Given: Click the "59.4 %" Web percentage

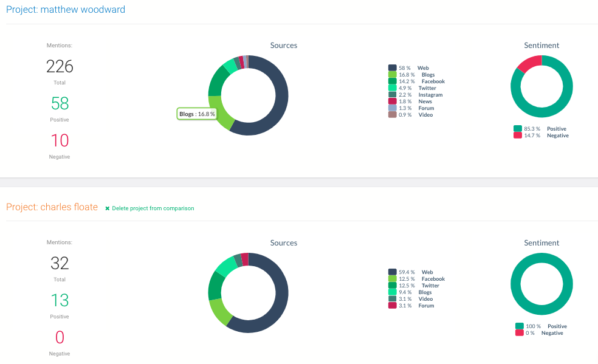Looking at the screenshot, I should (407, 272).
